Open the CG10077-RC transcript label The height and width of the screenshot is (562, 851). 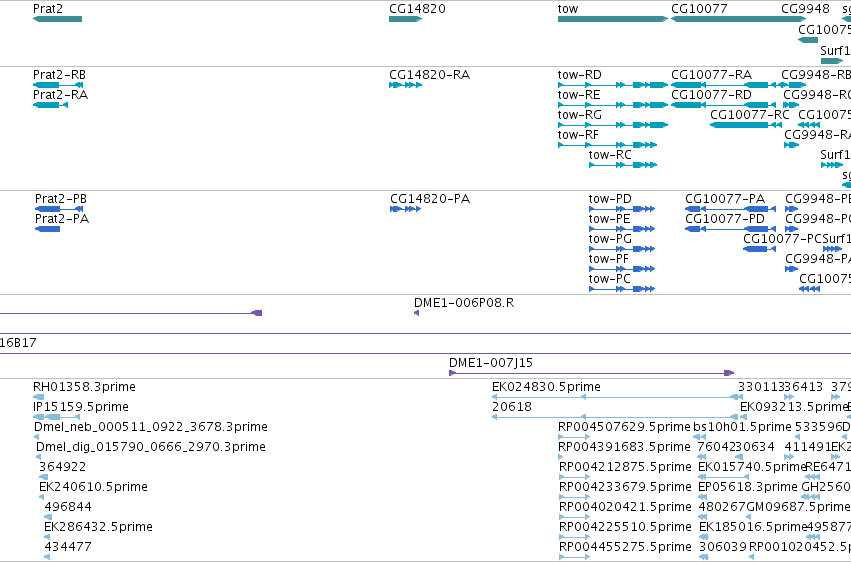coord(750,115)
